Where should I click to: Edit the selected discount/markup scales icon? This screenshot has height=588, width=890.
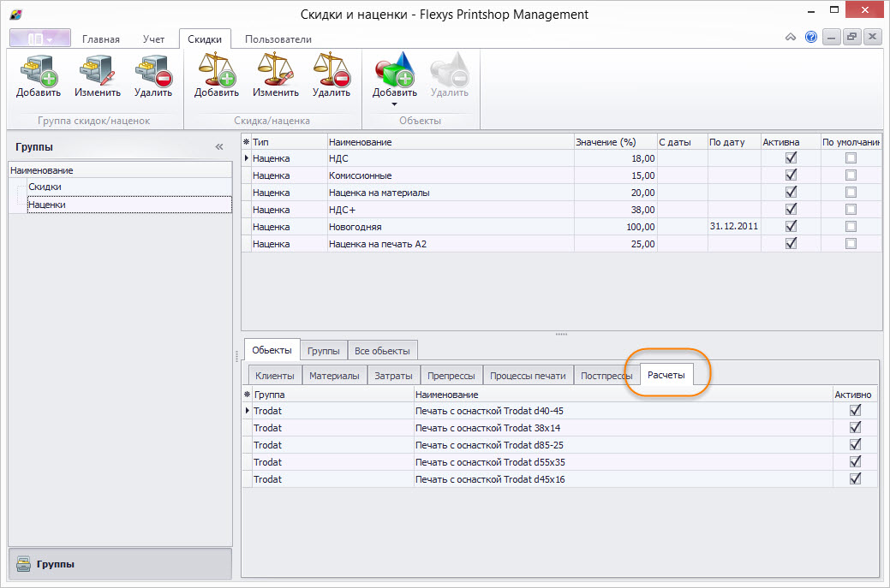[275, 69]
